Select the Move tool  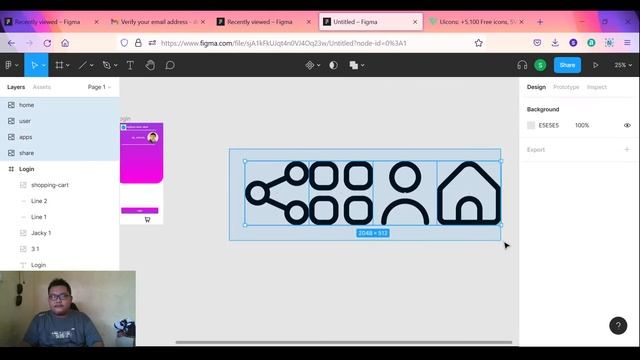tap(34, 65)
